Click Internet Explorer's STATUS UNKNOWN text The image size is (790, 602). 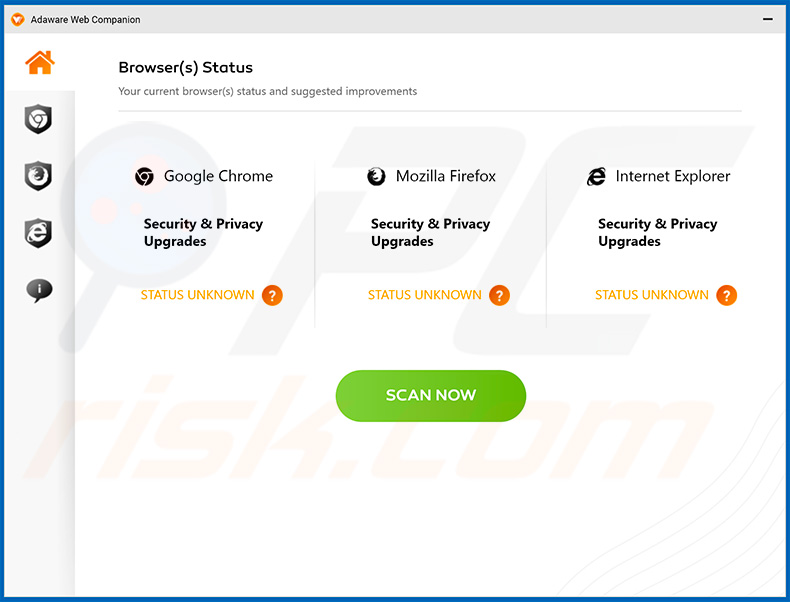651,295
